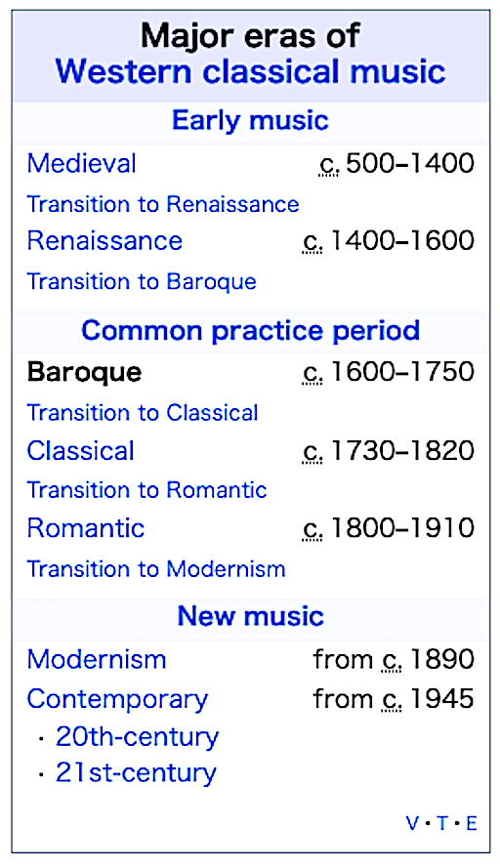Open the Common practice period link
This screenshot has width=500, height=868.
tap(250, 330)
